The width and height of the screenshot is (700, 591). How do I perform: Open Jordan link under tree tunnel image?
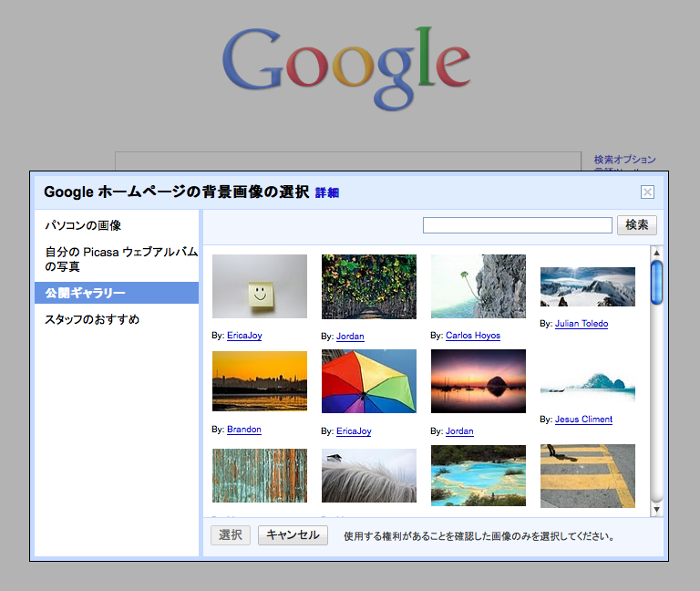(x=350, y=337)
